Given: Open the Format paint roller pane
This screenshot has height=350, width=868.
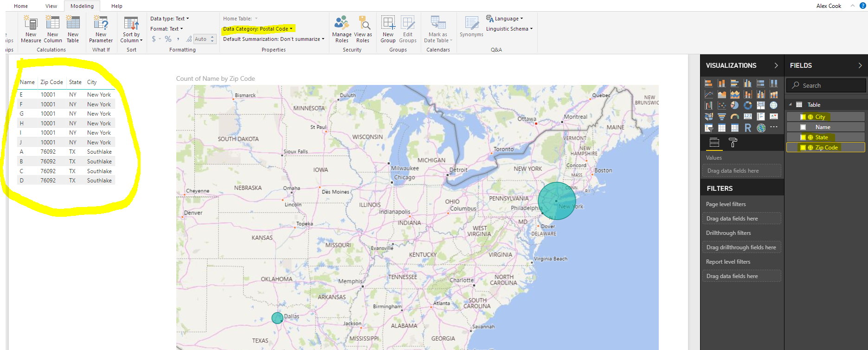Looking at the screenshot, I should tap(733, 143).
